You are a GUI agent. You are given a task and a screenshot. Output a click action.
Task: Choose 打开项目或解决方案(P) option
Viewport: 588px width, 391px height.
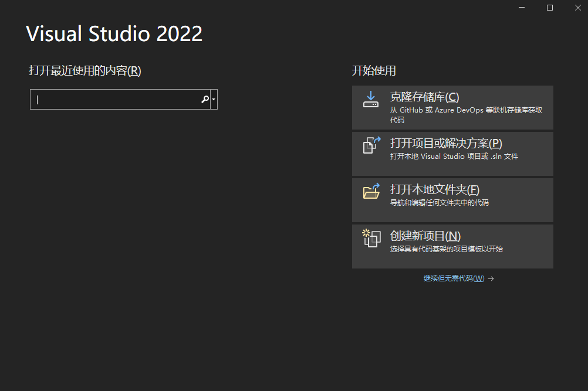tap(452, 154)
